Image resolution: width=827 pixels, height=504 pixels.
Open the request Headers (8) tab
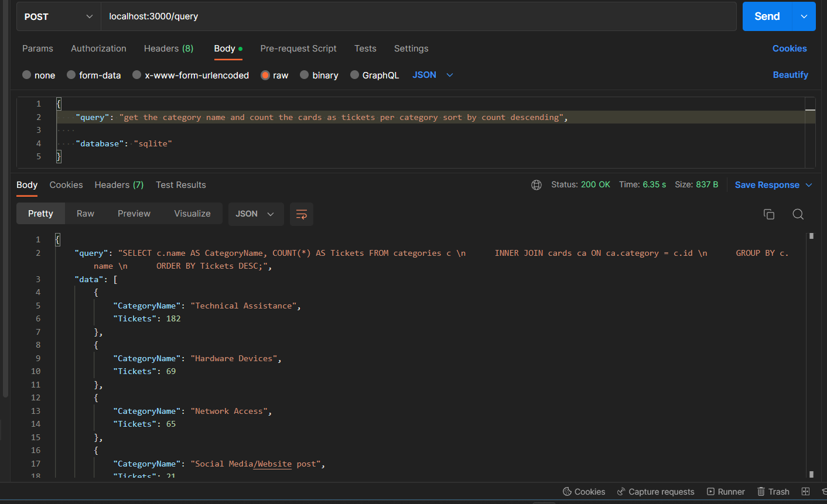pos(169,49)
